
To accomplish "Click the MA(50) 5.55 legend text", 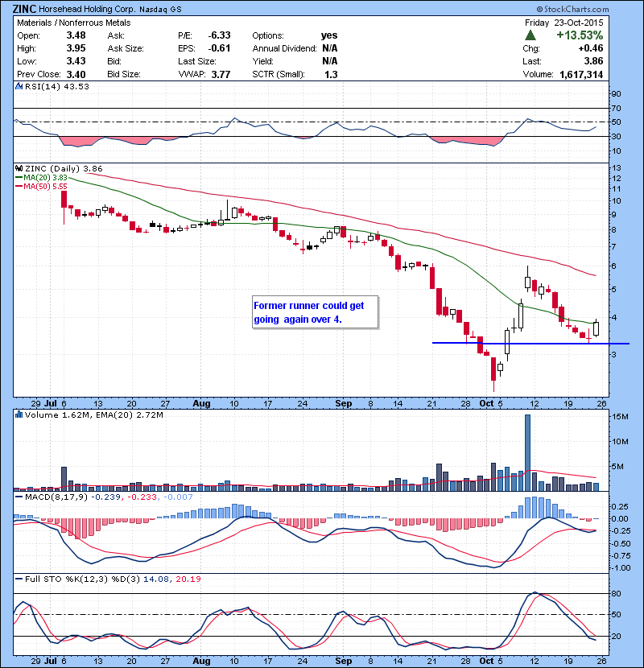I will (x=45, y=186).
